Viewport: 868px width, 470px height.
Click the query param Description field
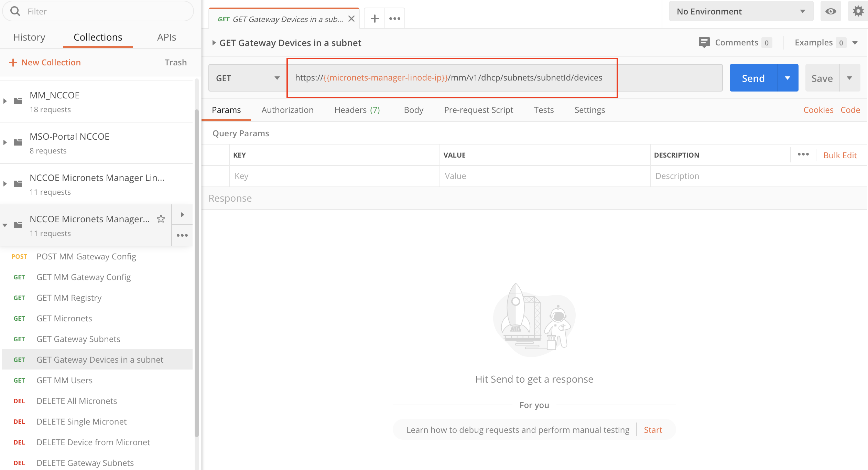pos(758,176)
